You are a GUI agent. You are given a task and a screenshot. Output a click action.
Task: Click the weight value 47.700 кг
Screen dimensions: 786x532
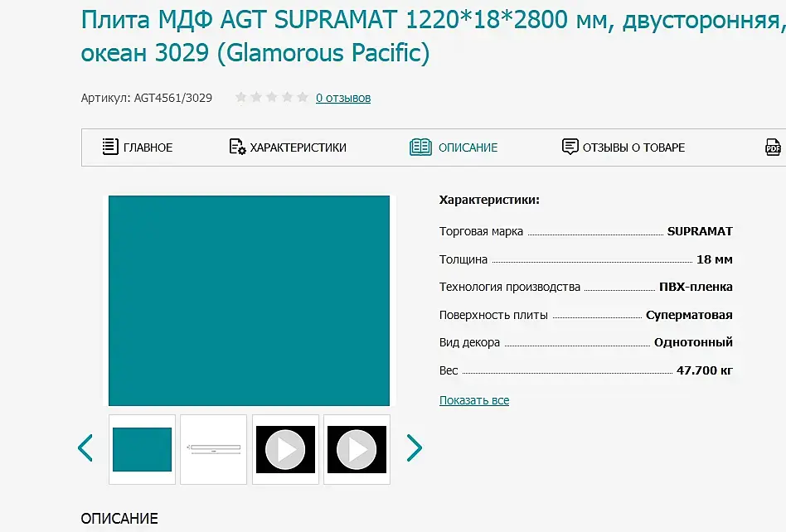(x=704, y=370)
